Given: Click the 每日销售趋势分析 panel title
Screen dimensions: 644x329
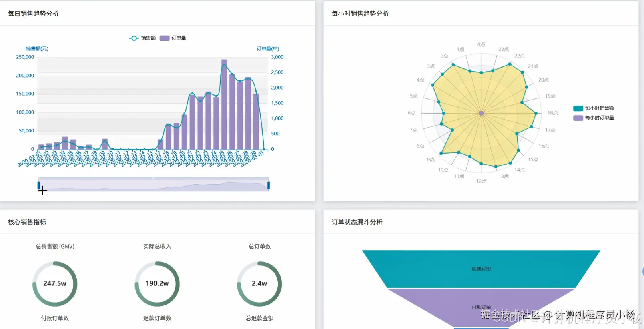Looking at the screenshot, I should click(33, 14).
